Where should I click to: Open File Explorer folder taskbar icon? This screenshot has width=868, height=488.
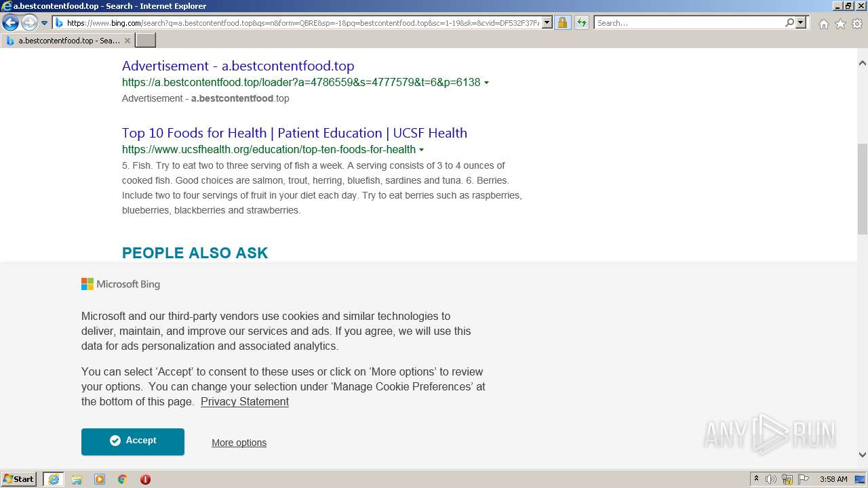pos(77,479)
